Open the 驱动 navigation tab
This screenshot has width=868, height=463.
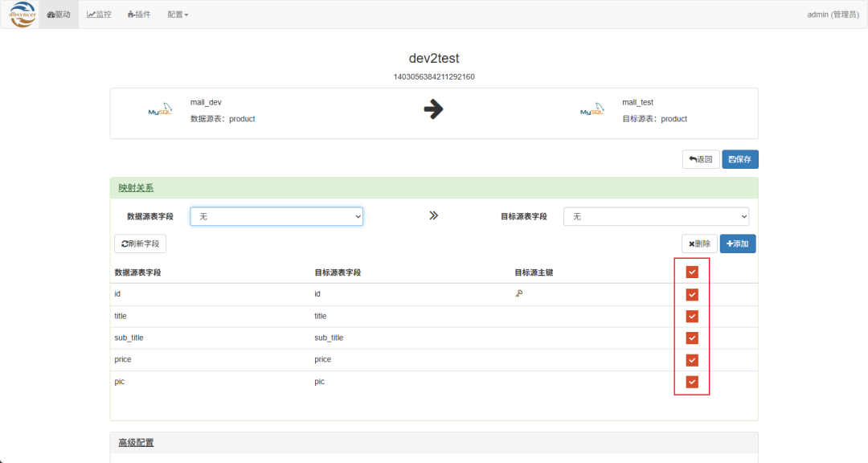[x=59, y=14]
